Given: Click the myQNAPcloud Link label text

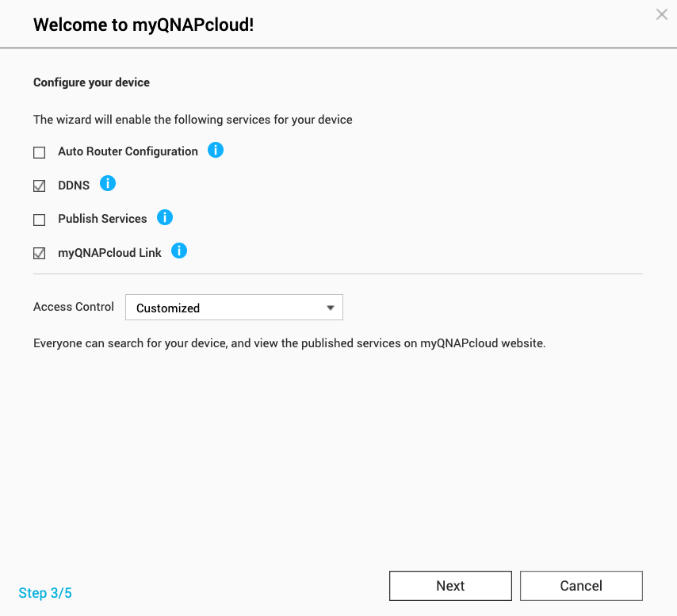Looking at the screenshot, I should click(x=109, y=253).
